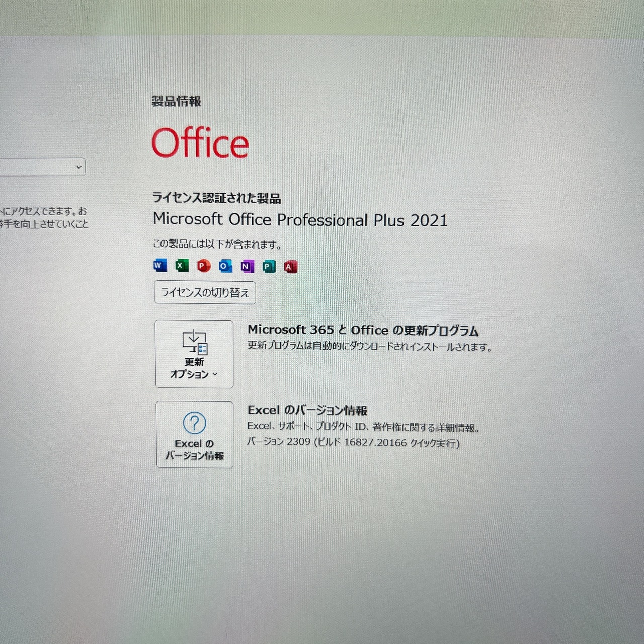The width and height of the screenshot is (644, 644).
Task: Click the Excel app icon
Action: [182, 265]
